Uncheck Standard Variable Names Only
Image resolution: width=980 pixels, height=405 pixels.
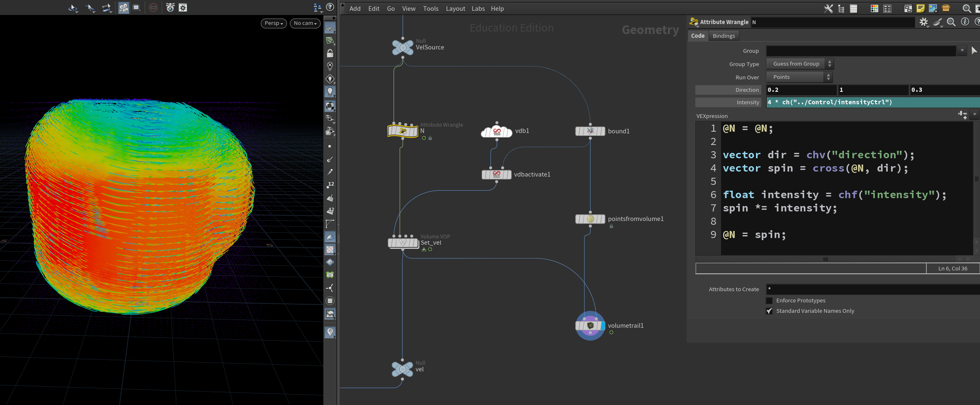(769, 311)
